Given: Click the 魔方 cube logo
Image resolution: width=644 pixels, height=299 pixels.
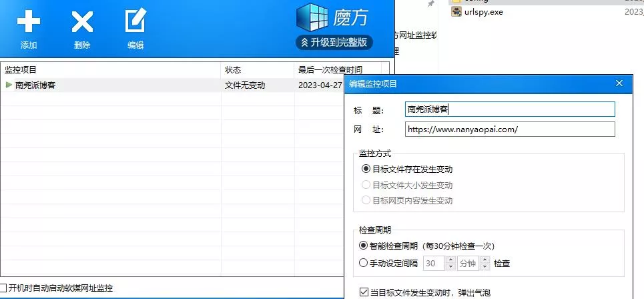Looking at the screenshot, I should 312,17.
